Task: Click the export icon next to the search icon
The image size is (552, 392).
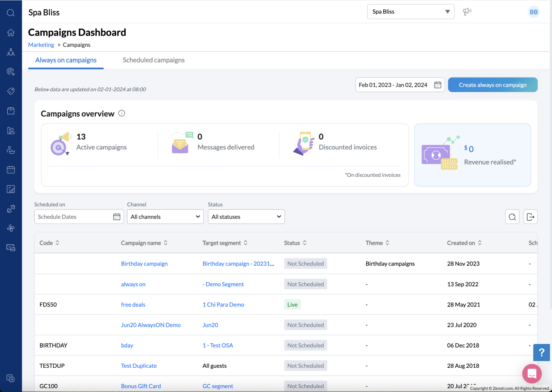Action: [530, 216]
